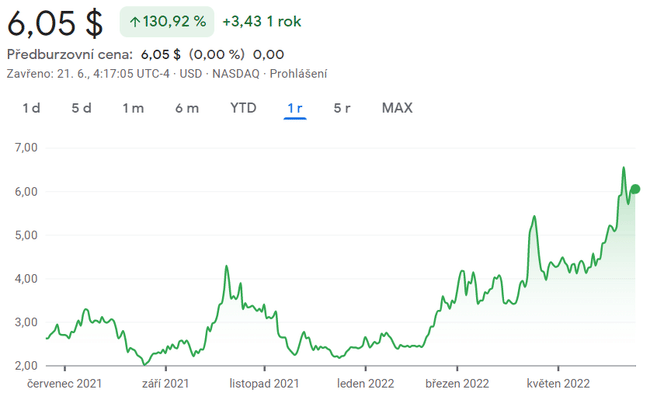Viewport: 650px width, 400px height.
Task: Switch chart to 5 d range
Action: 81,108
